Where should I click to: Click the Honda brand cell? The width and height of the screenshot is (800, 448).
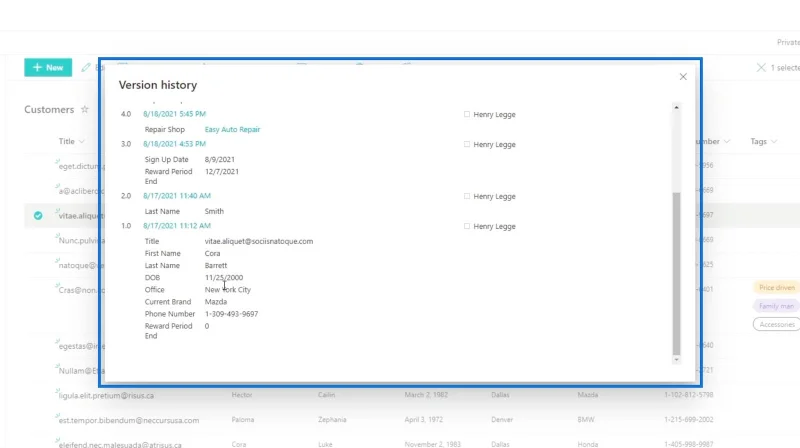pos(588,444)
